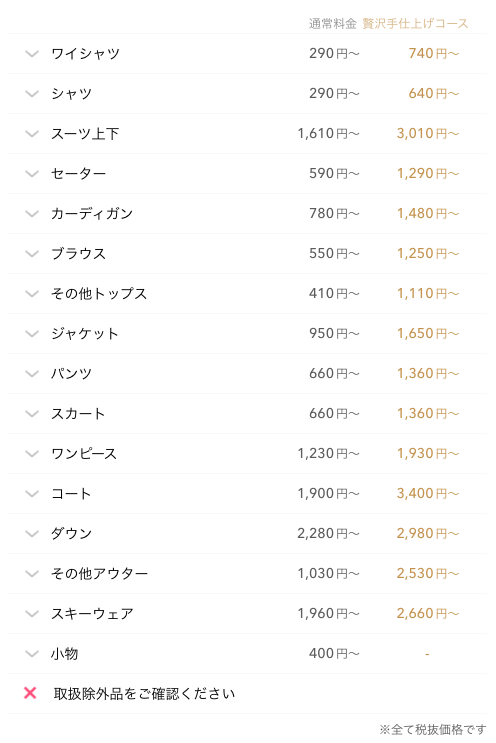Viewport: 496px width, 743px height.
Task: Expand the セーター chevron icon
Action: point(32,173)
